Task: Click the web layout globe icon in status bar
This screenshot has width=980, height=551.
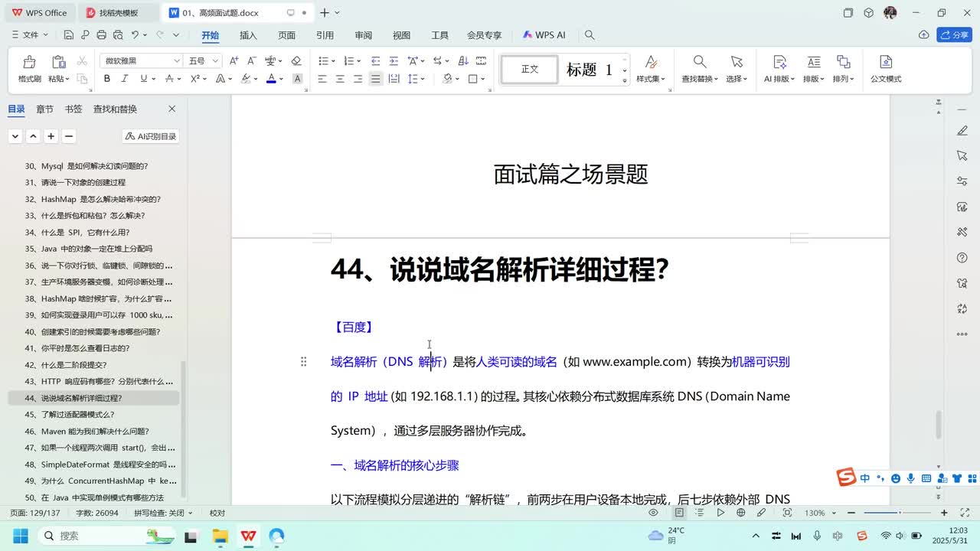Action: [x=742, y=513]
